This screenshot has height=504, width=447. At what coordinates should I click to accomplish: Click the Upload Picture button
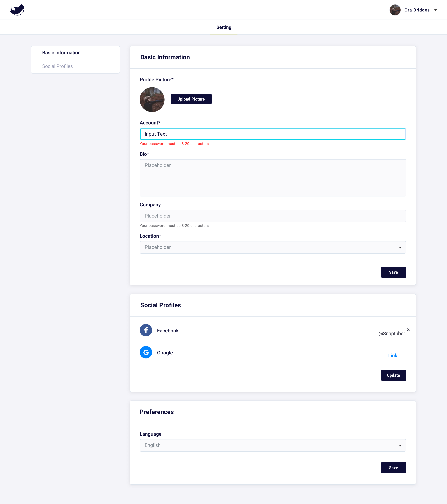point(191,99)
